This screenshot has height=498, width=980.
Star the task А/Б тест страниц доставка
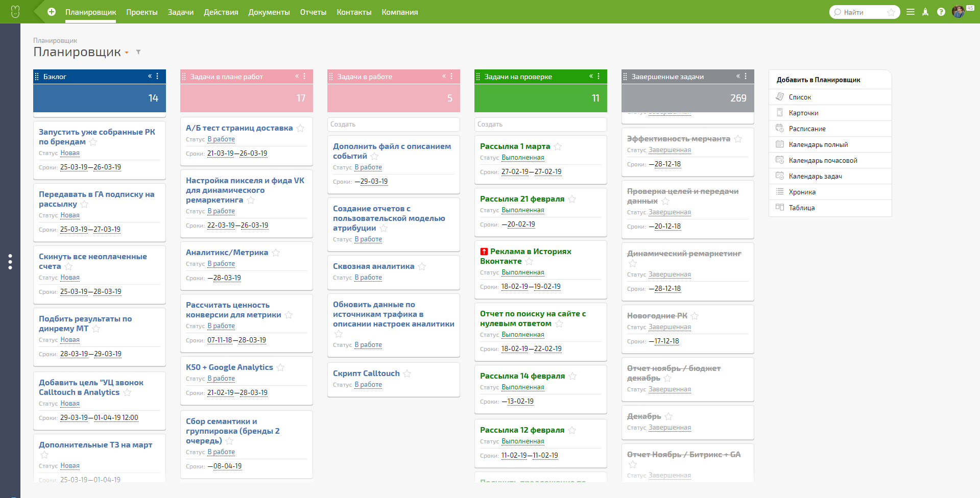300,128
